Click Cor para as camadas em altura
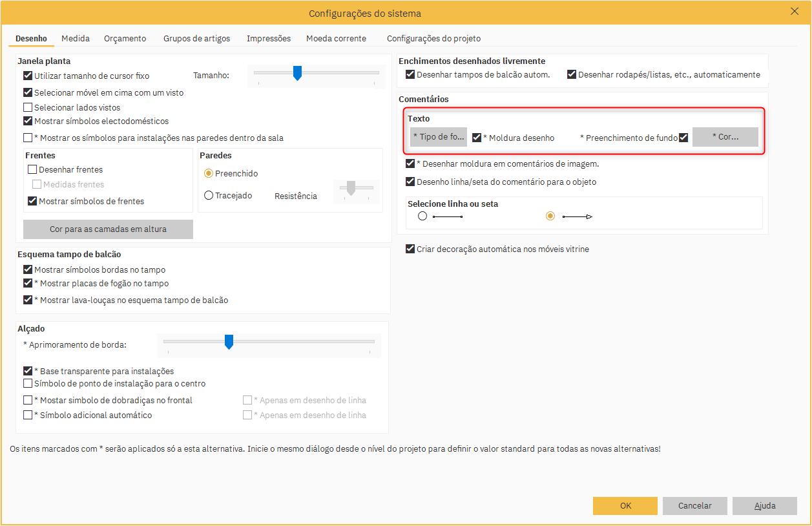 (108, 229)
